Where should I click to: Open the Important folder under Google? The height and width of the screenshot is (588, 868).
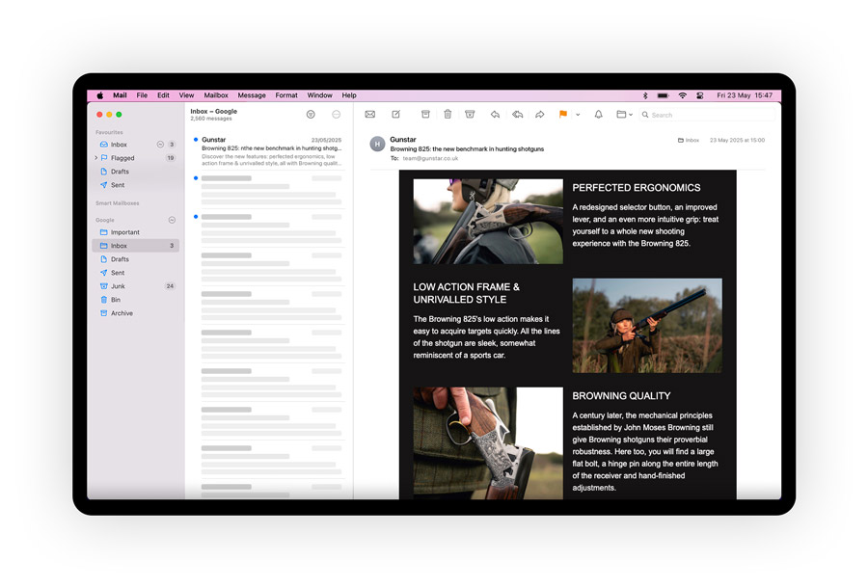pyautogui.click(x=136, y=232)
